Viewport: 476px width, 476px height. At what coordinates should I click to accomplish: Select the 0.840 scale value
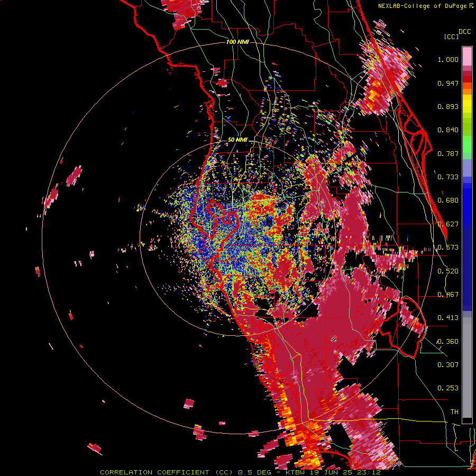[x=448, y=130]
